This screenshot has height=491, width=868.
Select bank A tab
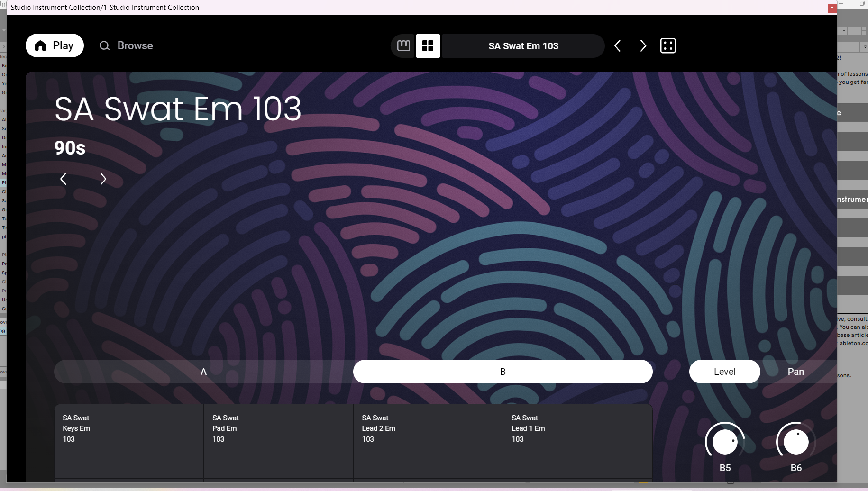[203, 372]
